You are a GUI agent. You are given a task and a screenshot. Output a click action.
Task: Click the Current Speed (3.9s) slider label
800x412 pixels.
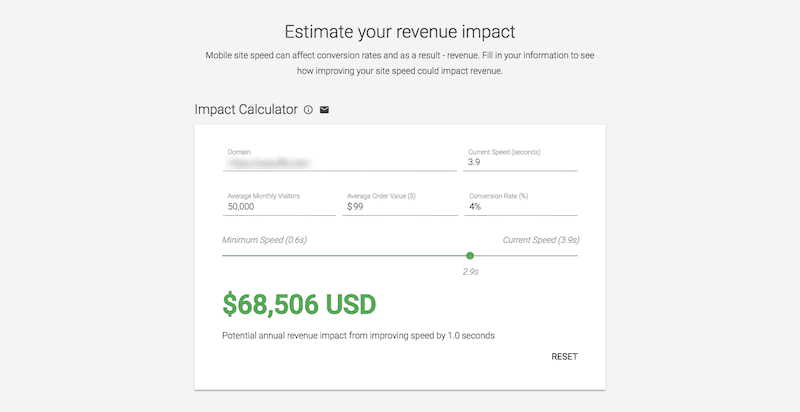pos(541,240)
